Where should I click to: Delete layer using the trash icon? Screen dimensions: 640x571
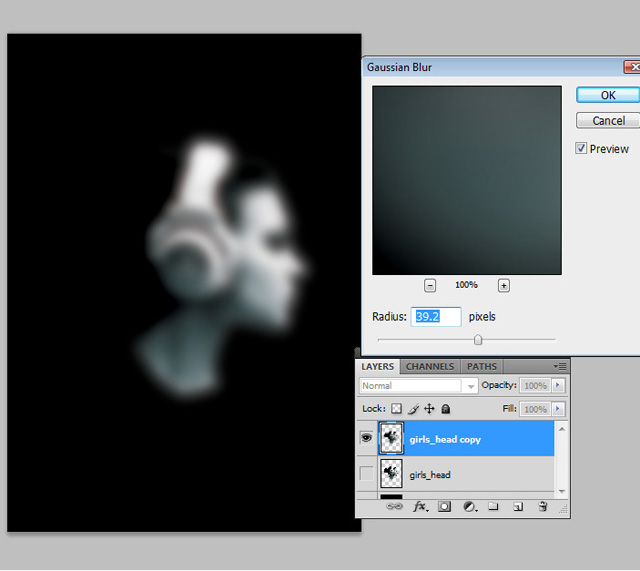[x=542, y=507]
